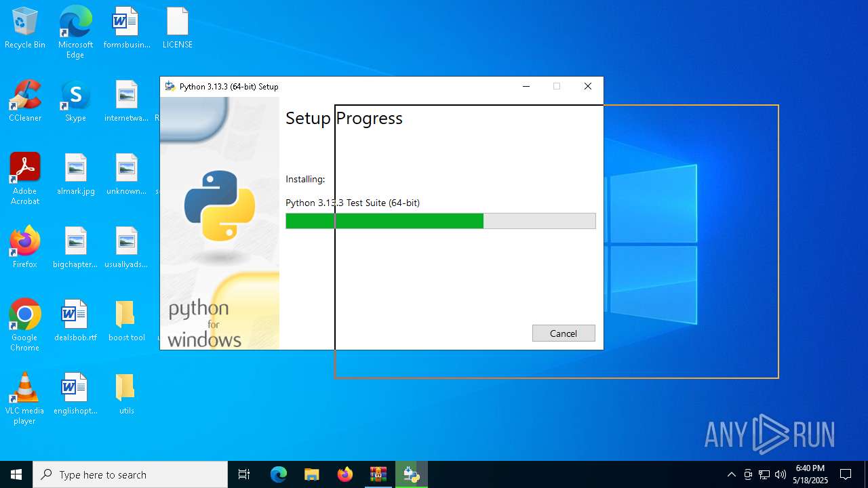Click the Python logo in setup sidebar
Image resolution: width=868 pixels, height=488 pixels.
coord(220,205)
